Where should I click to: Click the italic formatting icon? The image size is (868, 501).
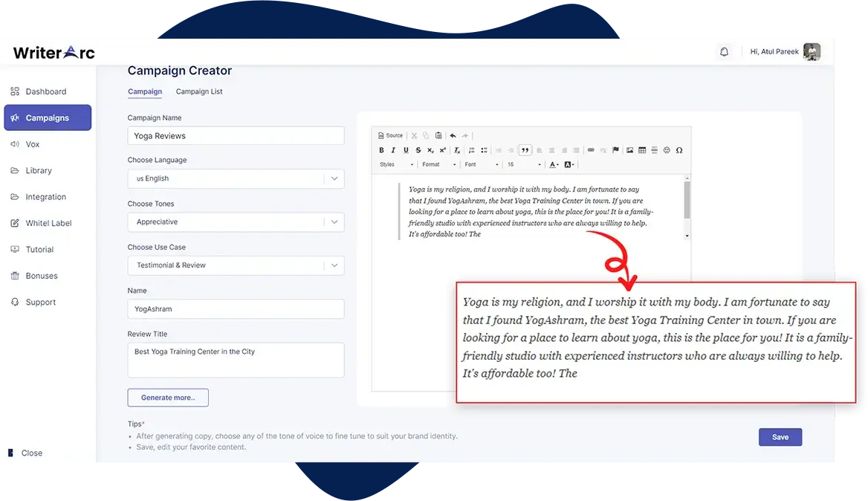pyautogui.click(x=394, y=150)
